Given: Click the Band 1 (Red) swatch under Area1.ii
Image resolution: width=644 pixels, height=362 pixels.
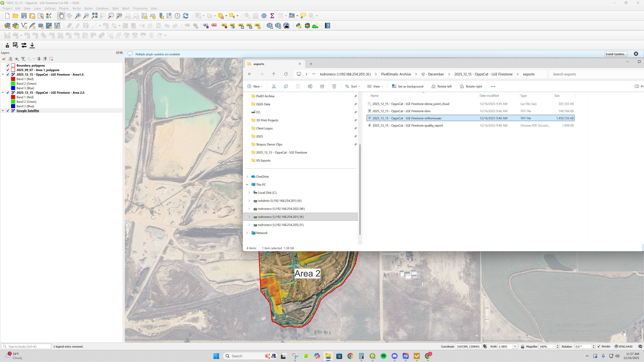Looking at the screenshot, I should 13,79.
